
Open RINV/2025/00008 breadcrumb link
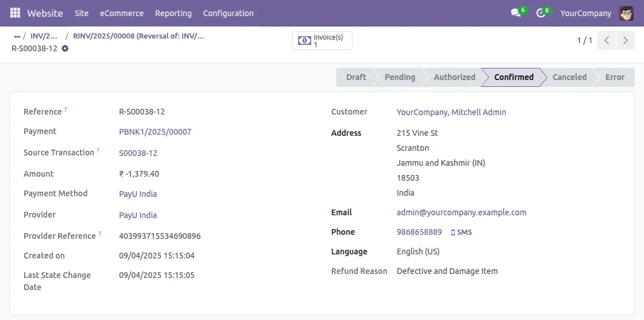tap(138, 36)
